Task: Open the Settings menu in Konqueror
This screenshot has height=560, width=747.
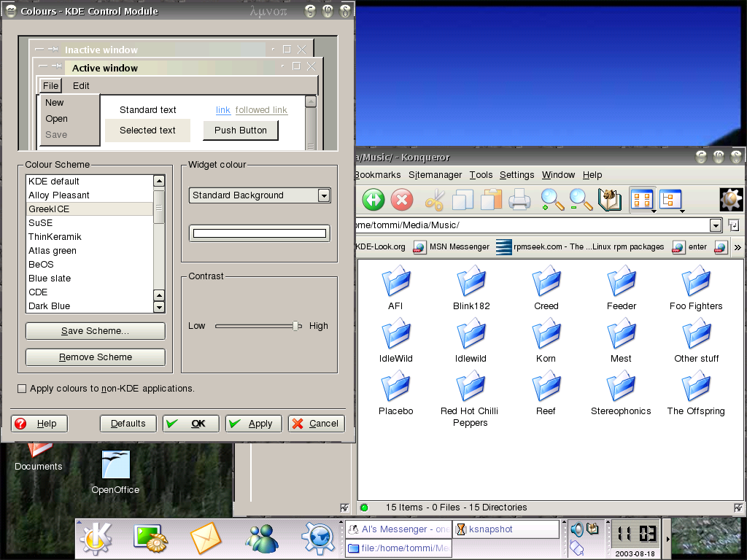Action: click(517, 175)
